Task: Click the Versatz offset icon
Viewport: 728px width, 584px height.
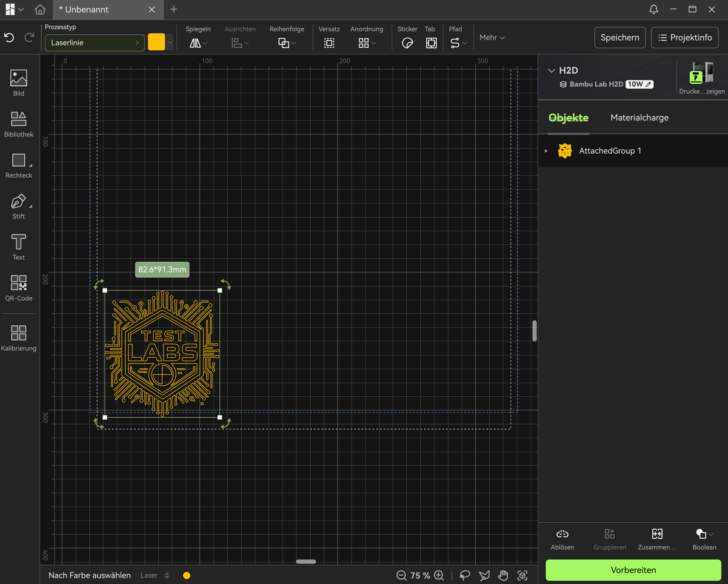Action: coord(329,43)
